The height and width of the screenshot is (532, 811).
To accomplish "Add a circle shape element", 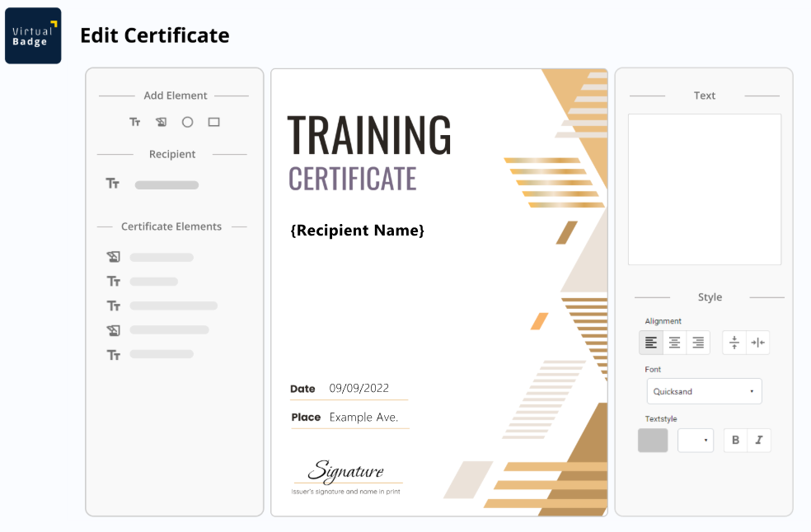I will tap(187, 122).
